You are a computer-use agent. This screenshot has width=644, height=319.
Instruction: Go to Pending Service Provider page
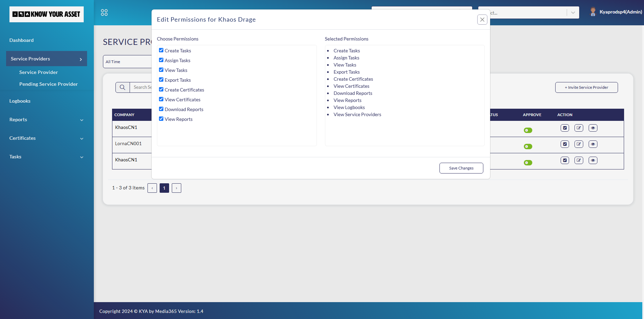(48, 84)
